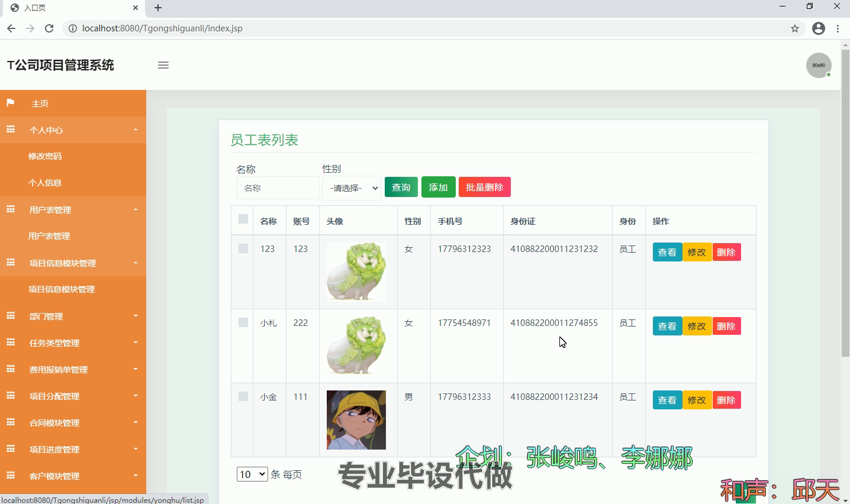Viewport: 850px width, 504px height.
Task: Click grid icon beside 个人中心
Action: 10,130
